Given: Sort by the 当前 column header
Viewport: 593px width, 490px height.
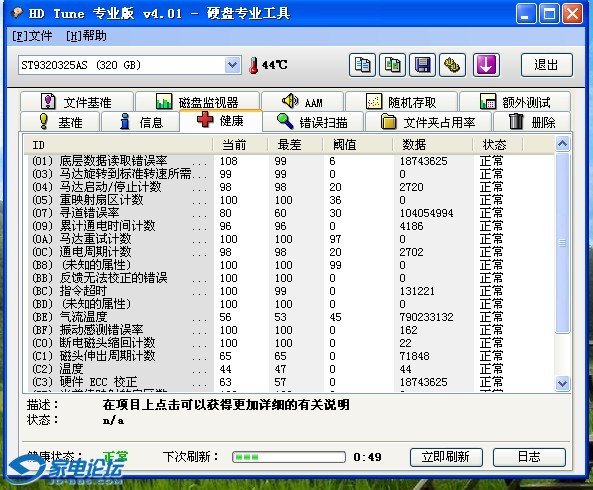Looking at the screenshot, I should pyautogui.click(x=240, y=145).
